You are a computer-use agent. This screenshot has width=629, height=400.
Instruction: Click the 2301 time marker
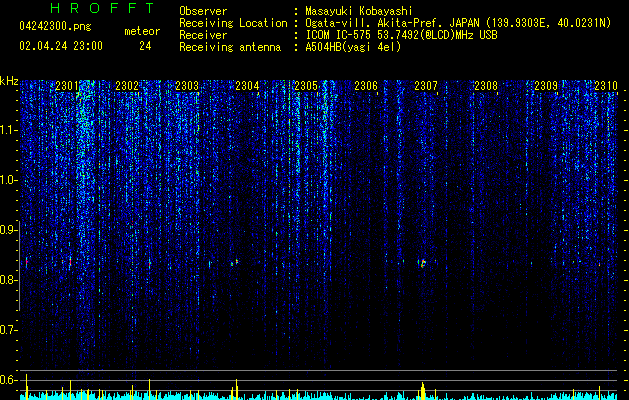click(67, 86)
